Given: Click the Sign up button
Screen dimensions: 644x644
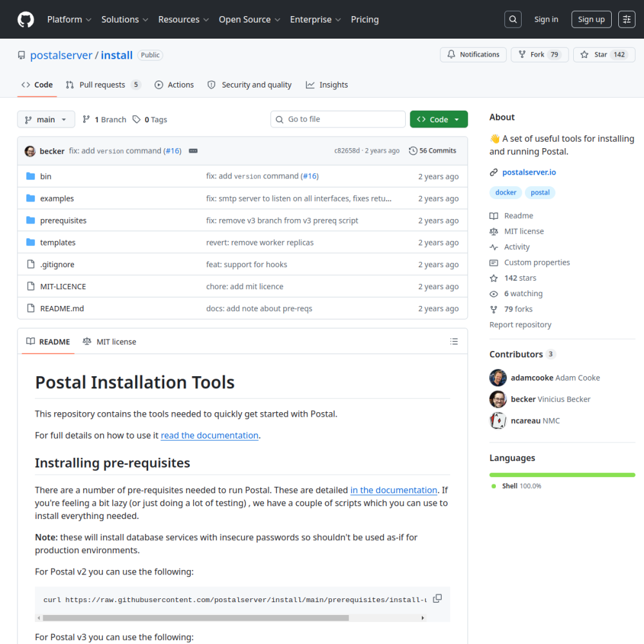Looking at the screenshot, I should coord(591,19).
